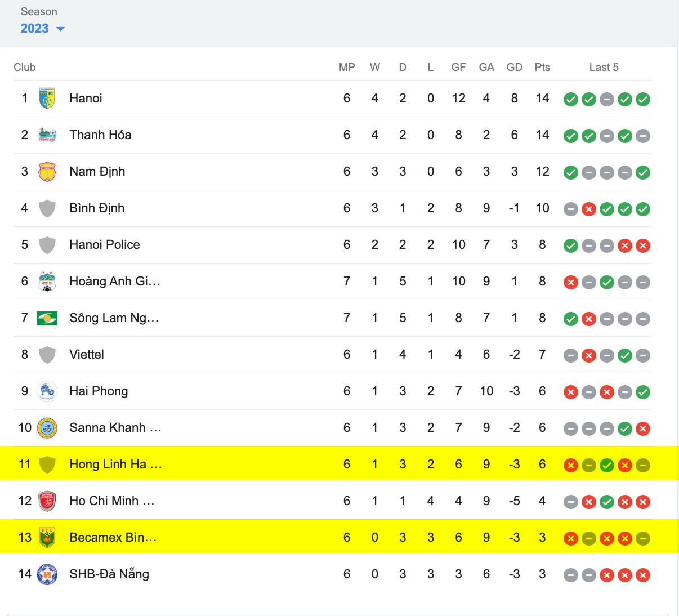The width and height of the screenshot is (679, 616).
Task: Open the Nam Định club link
Action: [x=97, y=172]
